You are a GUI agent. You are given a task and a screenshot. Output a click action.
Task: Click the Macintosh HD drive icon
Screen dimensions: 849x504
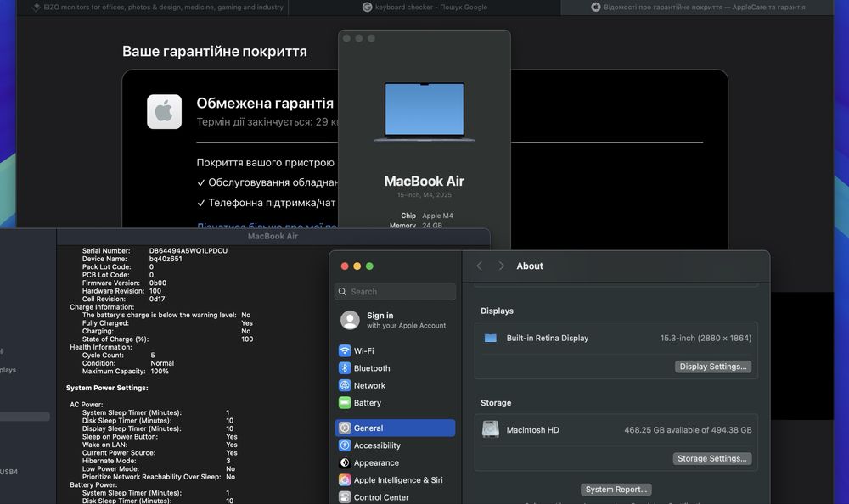point(491,429)
